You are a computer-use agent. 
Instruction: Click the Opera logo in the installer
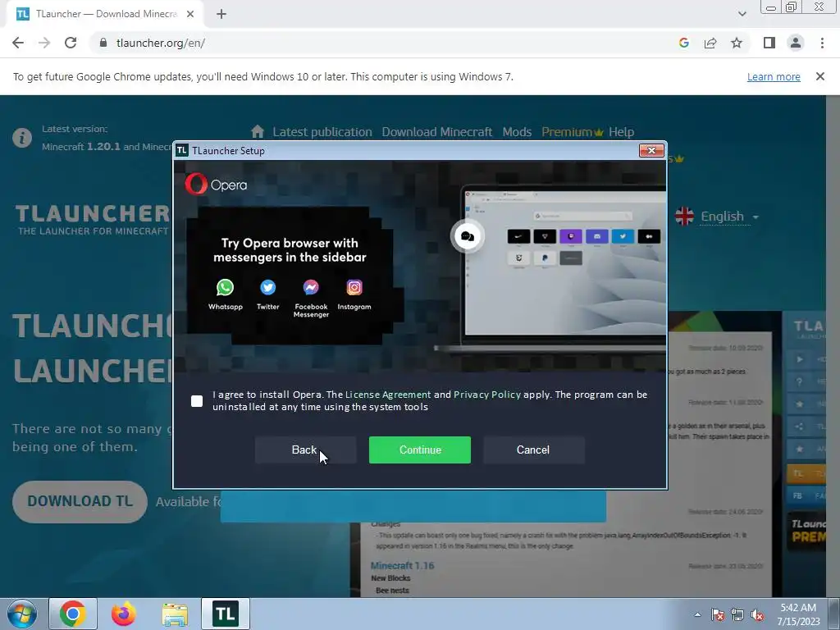(216, 185)
